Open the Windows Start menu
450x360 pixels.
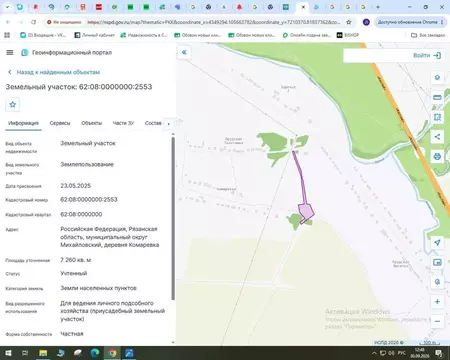pyautogui.click(x=8, y=353)
